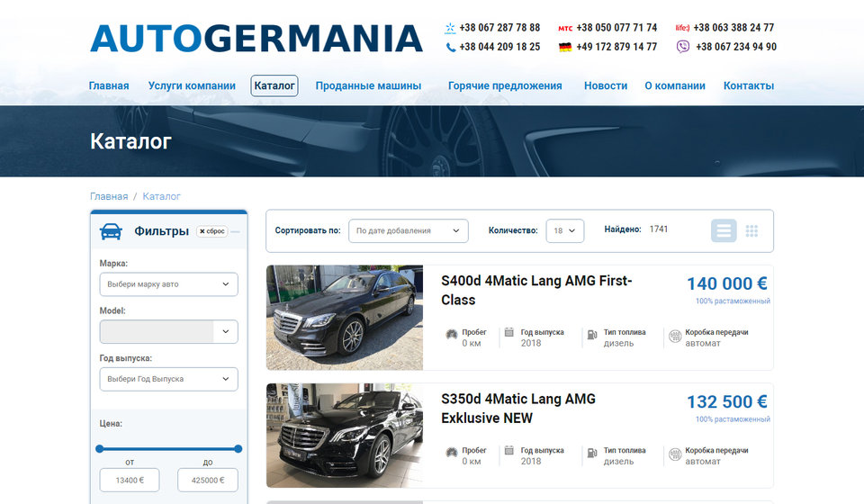Click gearbox icon on S350d listing

click(x=675, y=454)
